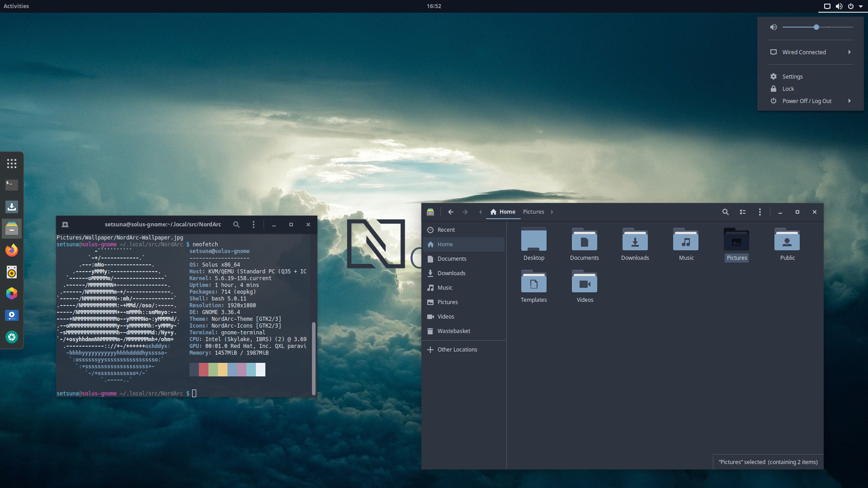Search within the terminal window
This screenshot has width=868, height=488.
236,225
